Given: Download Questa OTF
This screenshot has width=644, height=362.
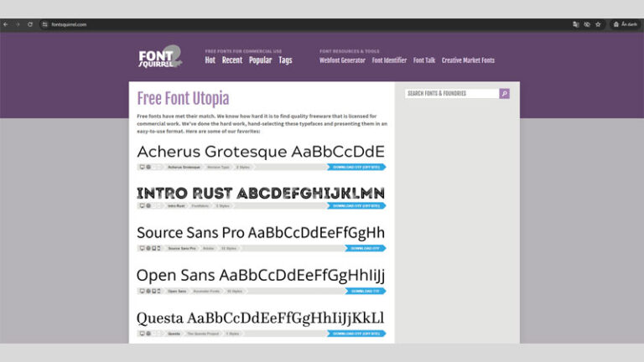Looking at the screenshot, I should click(356, 334).
